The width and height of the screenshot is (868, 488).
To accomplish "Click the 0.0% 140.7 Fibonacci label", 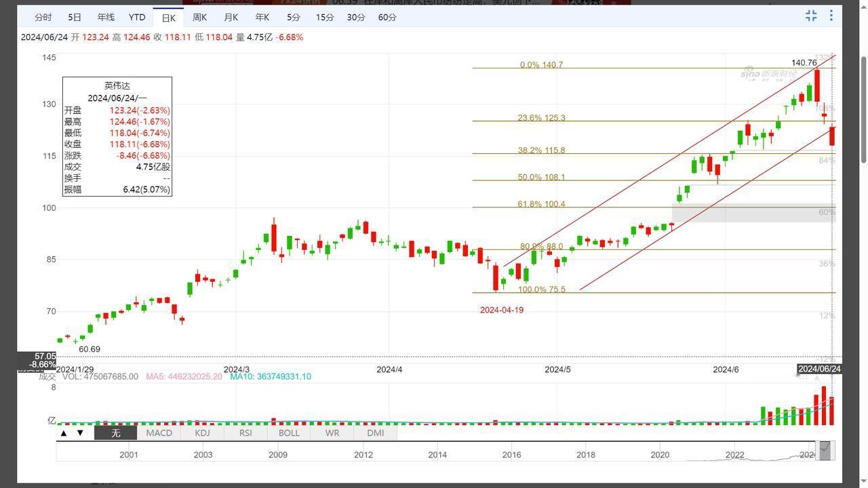I will [x=541, y=65].
